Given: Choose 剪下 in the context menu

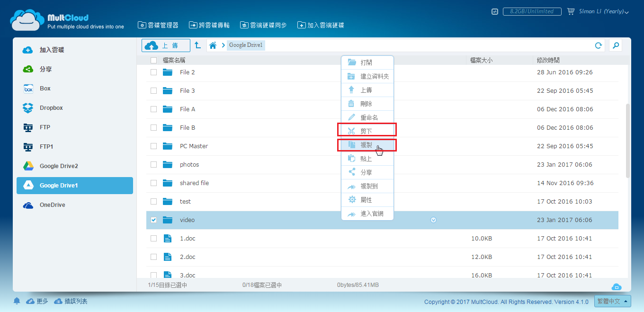Looking at the screenshot, I should [367, 131].
